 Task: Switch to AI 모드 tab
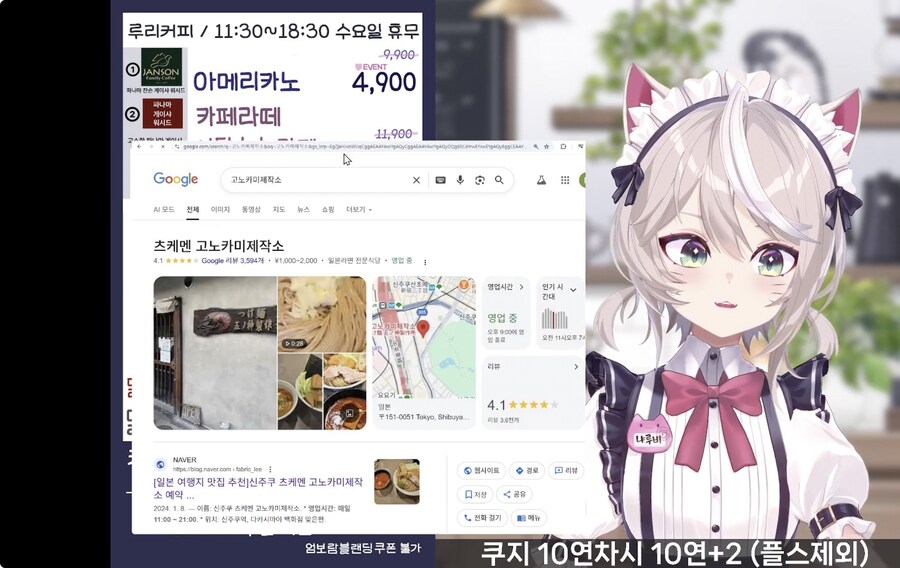coord(164,209)
